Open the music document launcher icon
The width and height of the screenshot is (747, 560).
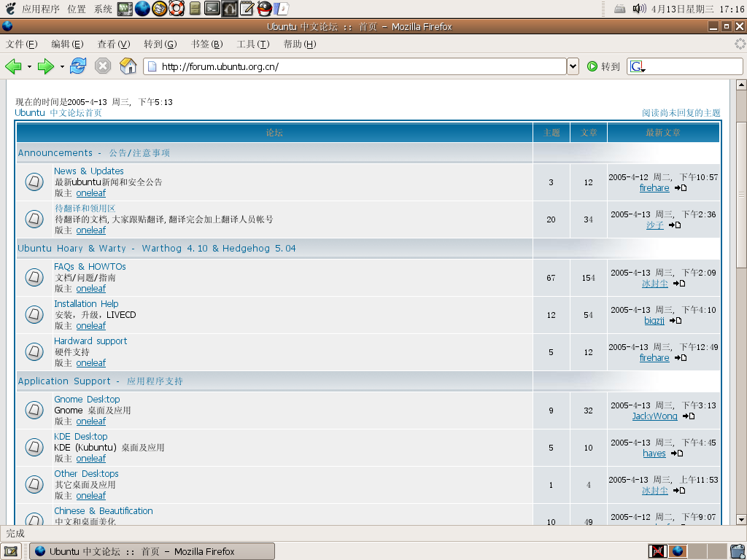tap(282, 9)
